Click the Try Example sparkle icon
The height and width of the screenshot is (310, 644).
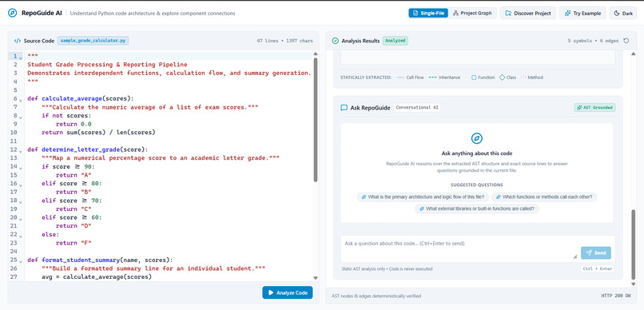click(x=567, y=13)
